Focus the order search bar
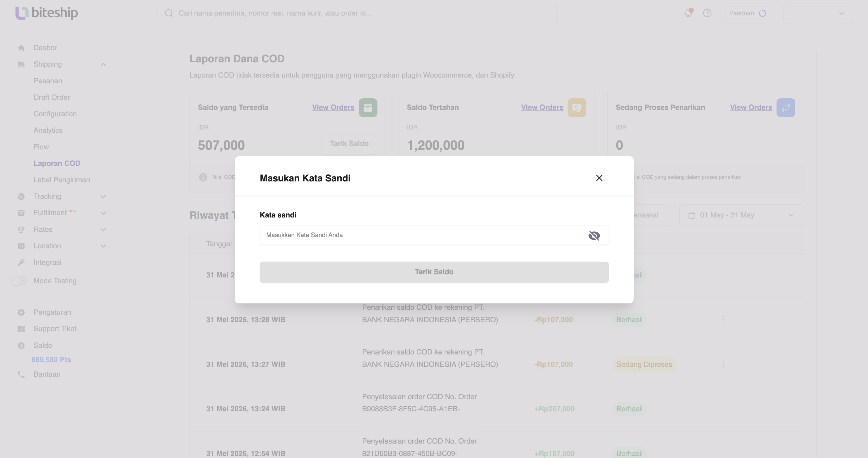 pyautogui.click(x=357, y=13)
